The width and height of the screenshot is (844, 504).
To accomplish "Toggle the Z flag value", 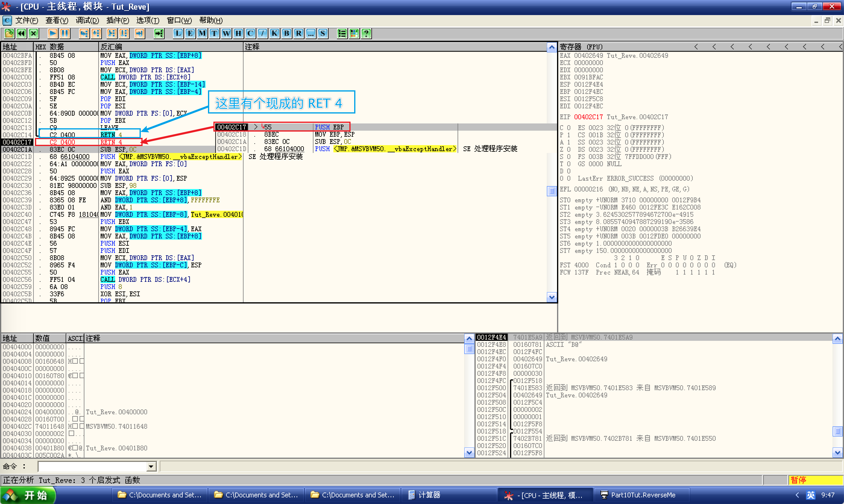I will 569,149.
